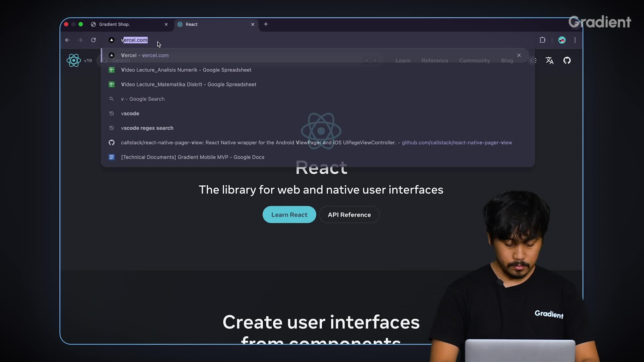Click API Reference button on homepage
The height and width of the screenshot is (362, 644).
coord(349,215)
